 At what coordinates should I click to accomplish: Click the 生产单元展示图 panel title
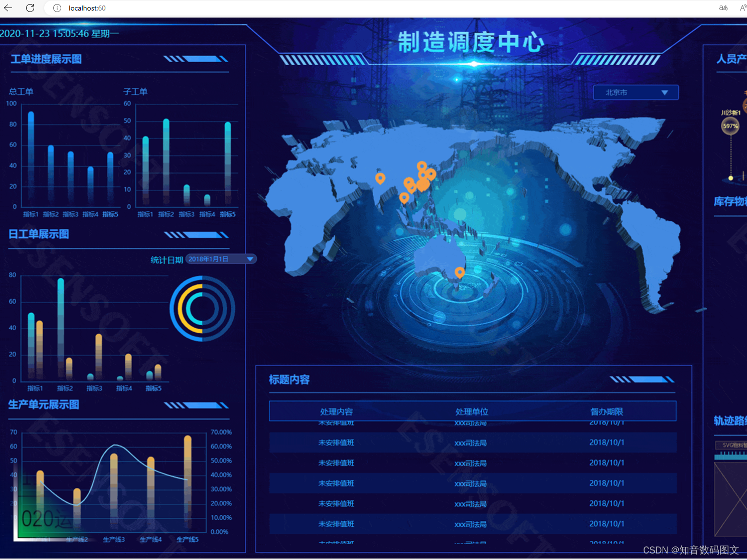(x=44, y=404)
